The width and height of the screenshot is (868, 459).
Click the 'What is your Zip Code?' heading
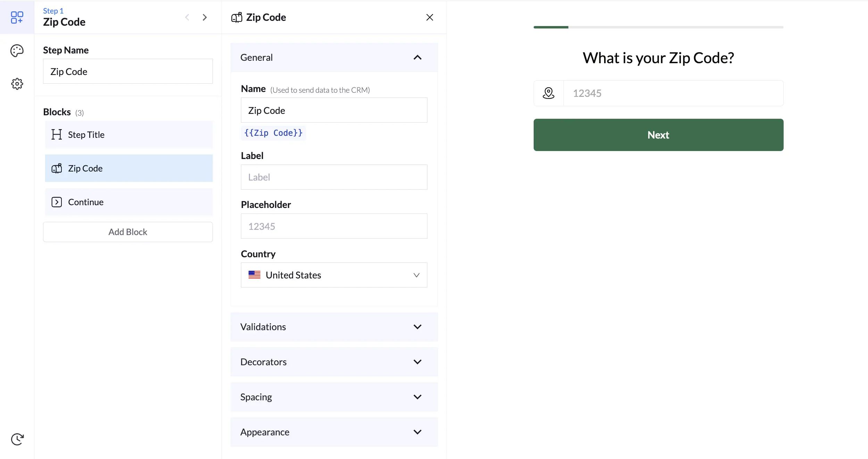coord(658,58)
